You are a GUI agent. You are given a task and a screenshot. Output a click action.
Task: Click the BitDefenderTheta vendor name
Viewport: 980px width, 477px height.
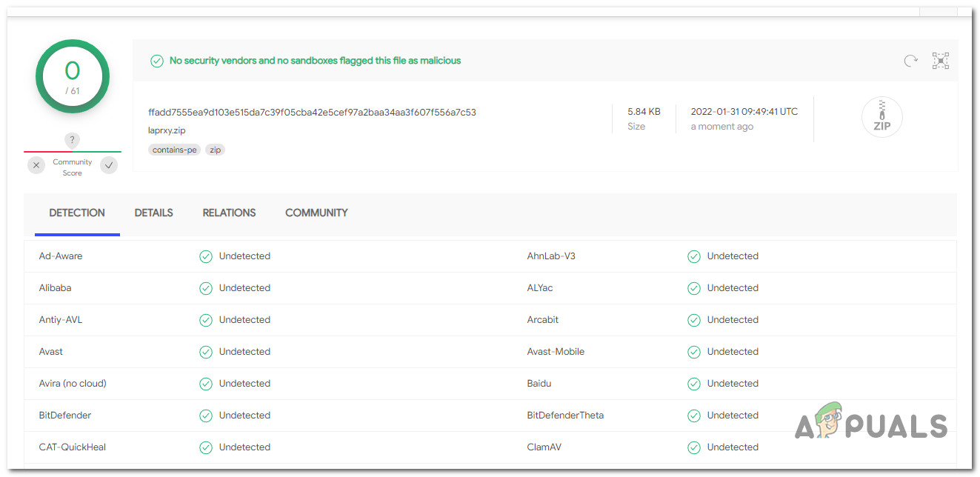coord(565,416)
